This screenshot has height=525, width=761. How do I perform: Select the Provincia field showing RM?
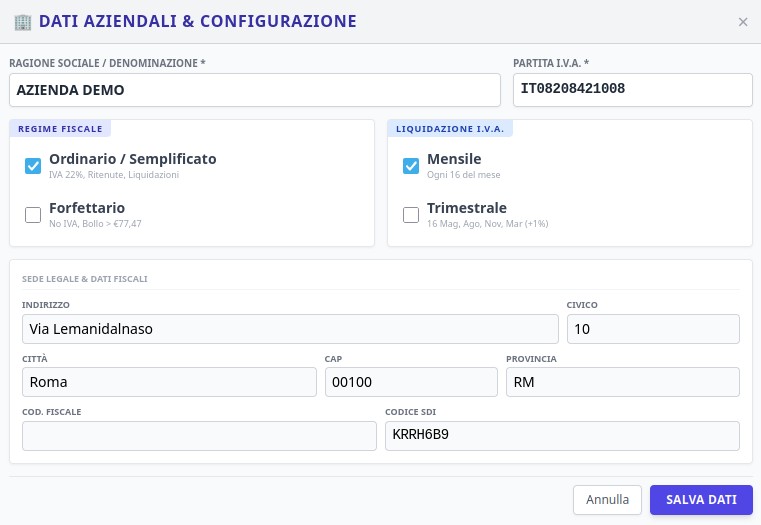(622, 382)
